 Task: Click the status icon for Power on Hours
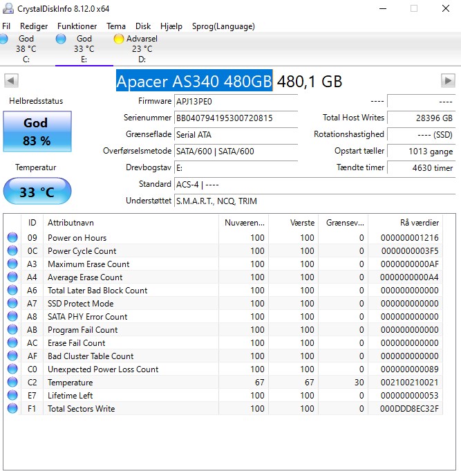12,237
